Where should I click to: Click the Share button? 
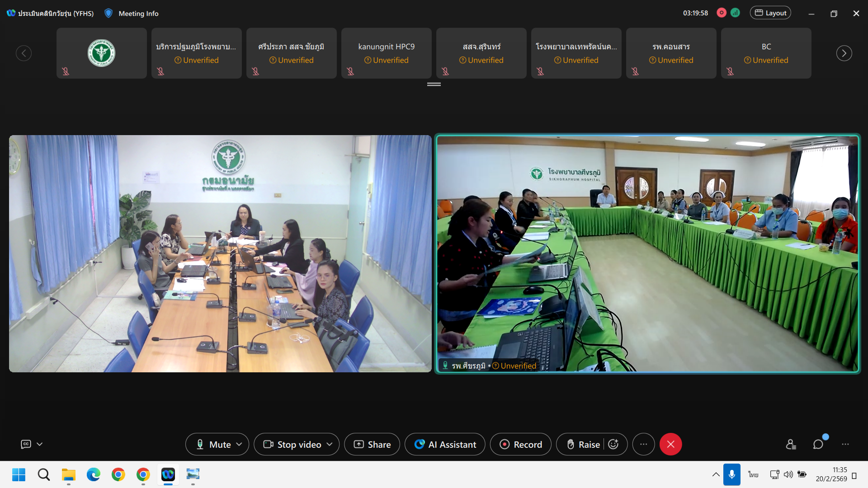click(372, 444)
